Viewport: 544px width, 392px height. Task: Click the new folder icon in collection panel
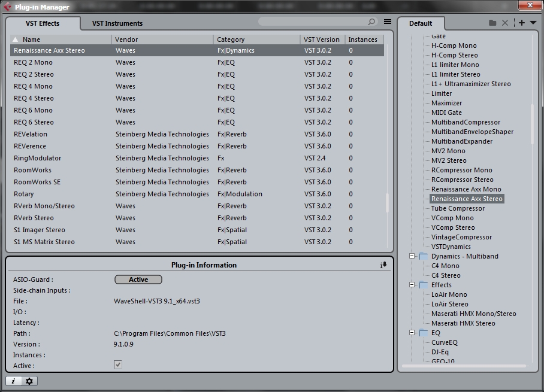[x=492, y=23]
